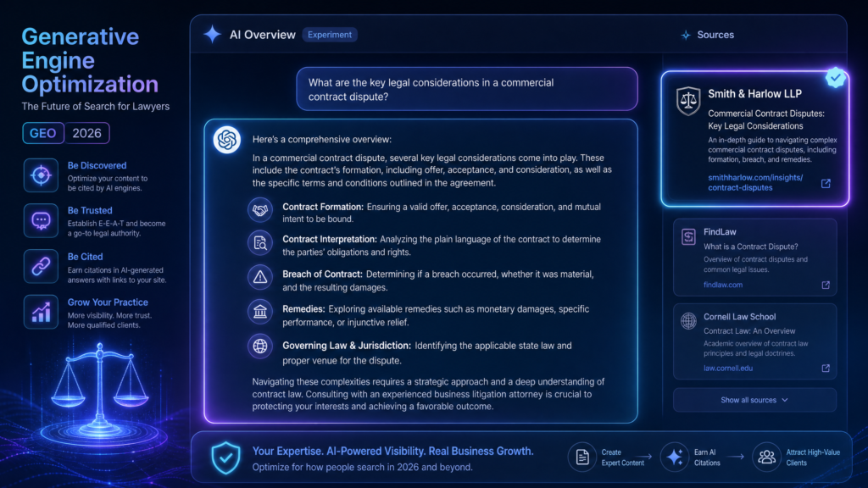Image resolution: width=868 pixels, height=488 pixels.
Task: Click the Breach of Contract bold label
Action: 322,274
